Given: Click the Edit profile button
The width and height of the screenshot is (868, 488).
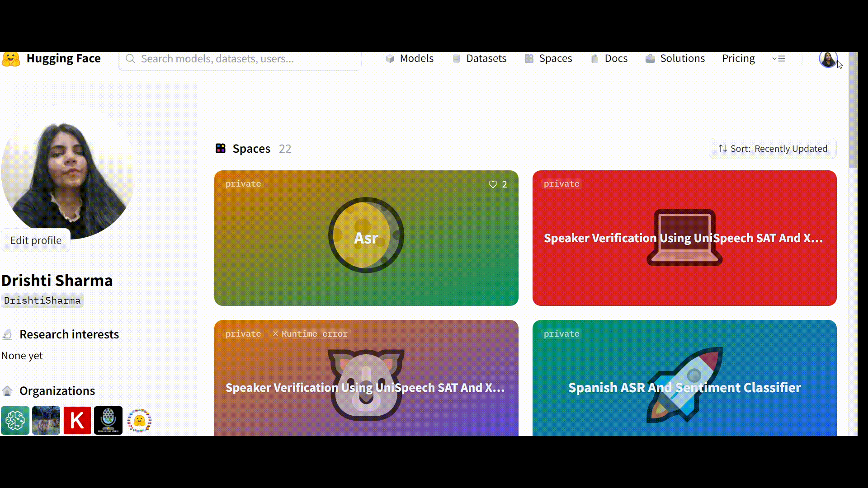Looking at the screenshot, I should tap(36, 240).
